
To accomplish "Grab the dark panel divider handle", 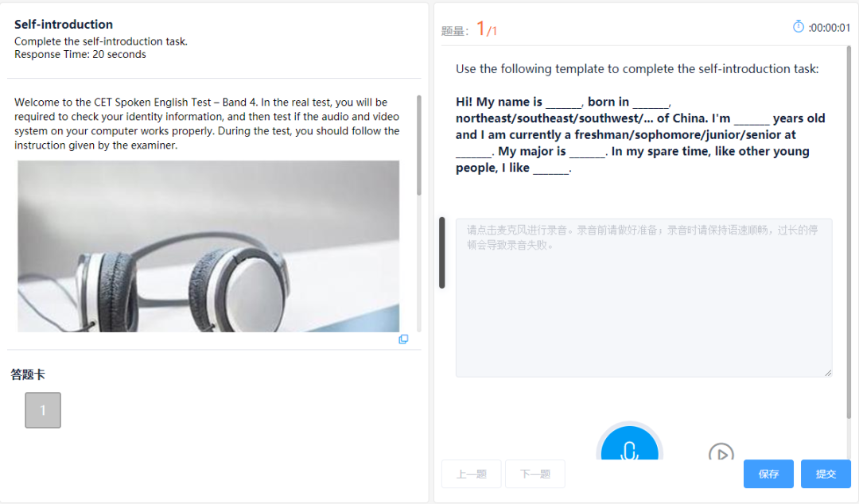I will 442,253.
